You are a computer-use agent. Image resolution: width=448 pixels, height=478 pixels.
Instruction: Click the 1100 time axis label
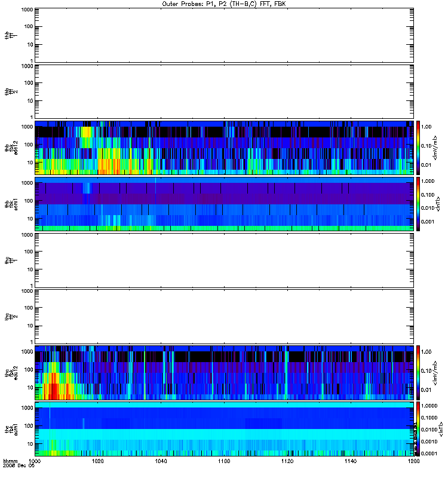224,461
